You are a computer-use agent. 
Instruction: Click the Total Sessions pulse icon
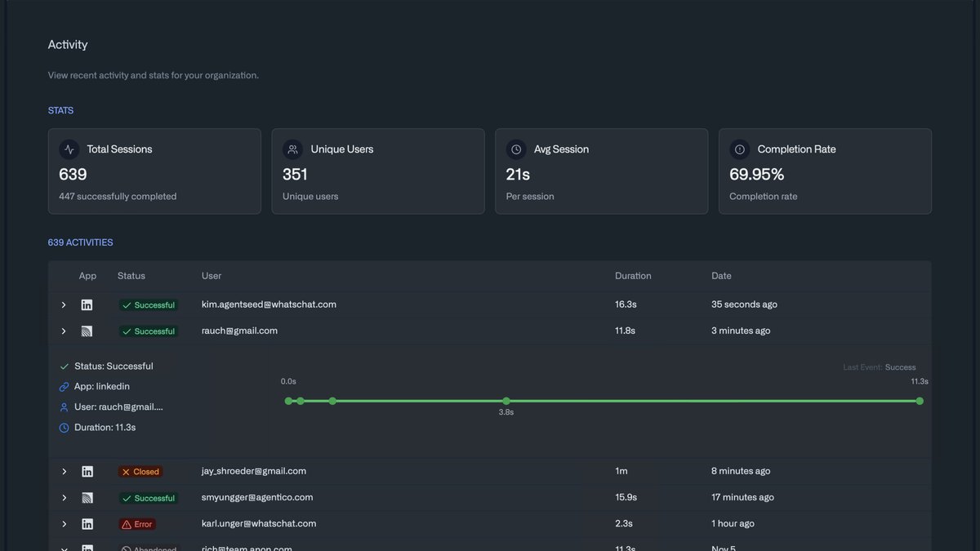coord(69,149)
